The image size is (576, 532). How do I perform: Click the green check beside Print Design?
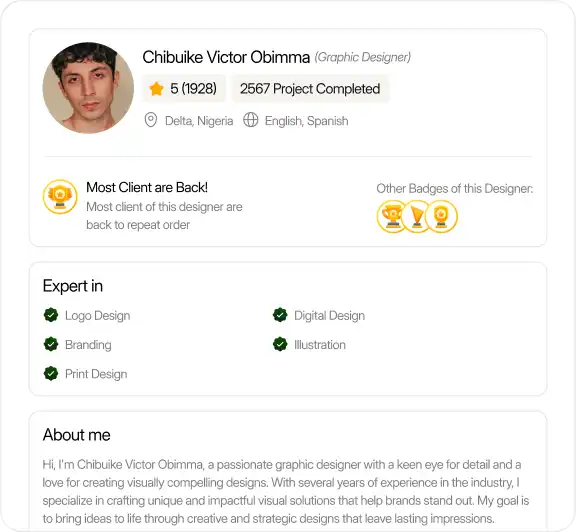(x=51, y=373)
